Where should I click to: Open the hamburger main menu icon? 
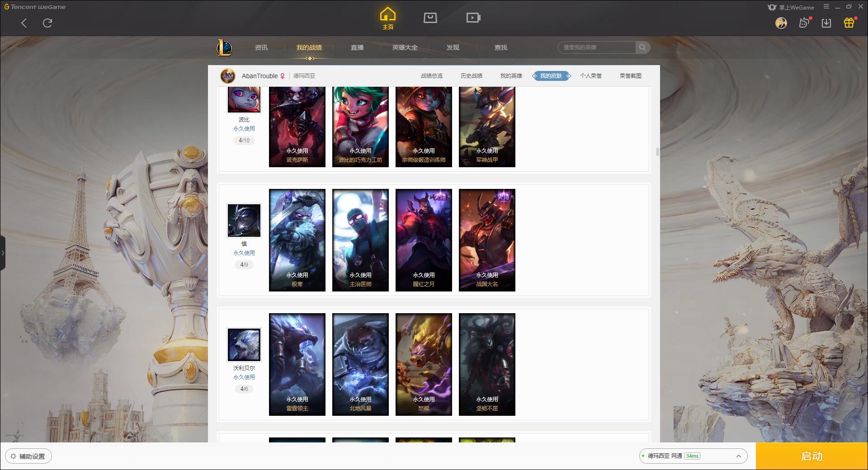pyautogui.click(x=826, y=7)
